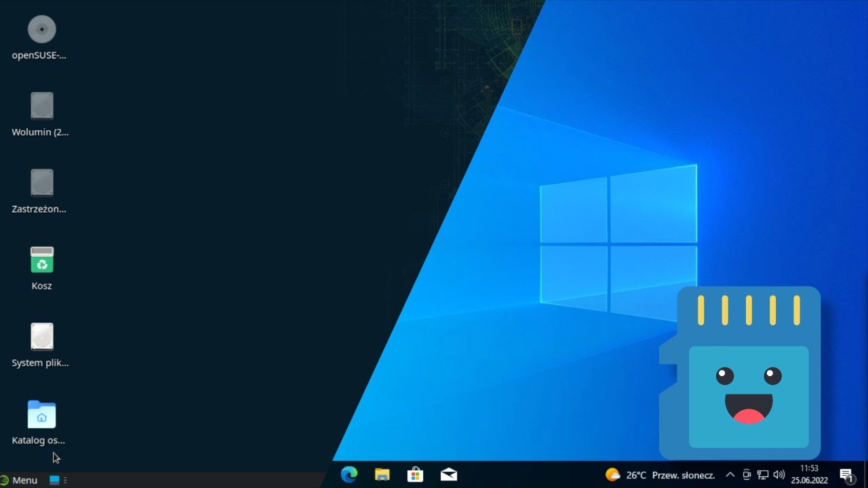Select the "Zastrzeżon..." partition icon
The image size is (868, 488).
coord(41,182)
